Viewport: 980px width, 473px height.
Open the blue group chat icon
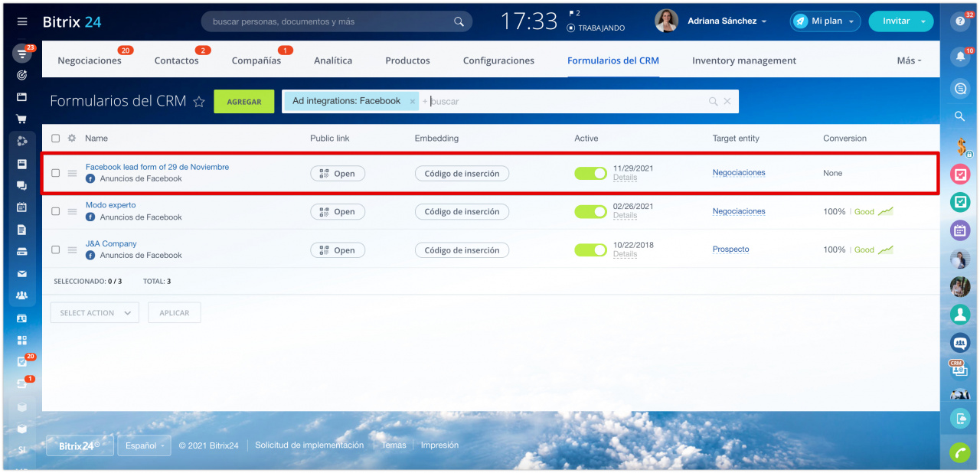(x=960, y=342)
